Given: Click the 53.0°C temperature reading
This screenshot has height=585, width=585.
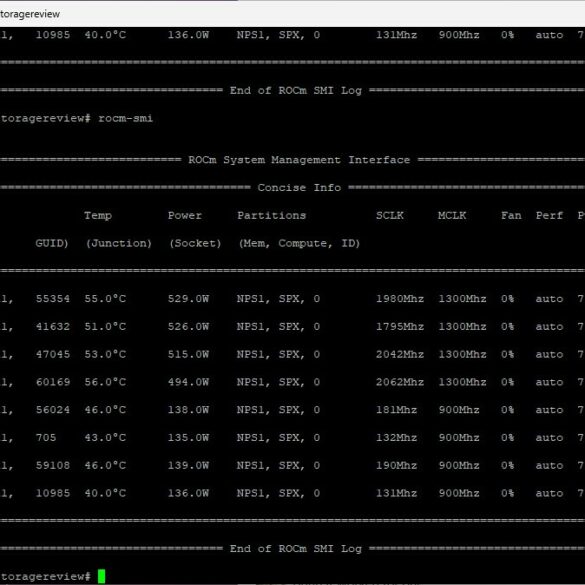Looking at the screenshot, I should [x=105, y=354].
